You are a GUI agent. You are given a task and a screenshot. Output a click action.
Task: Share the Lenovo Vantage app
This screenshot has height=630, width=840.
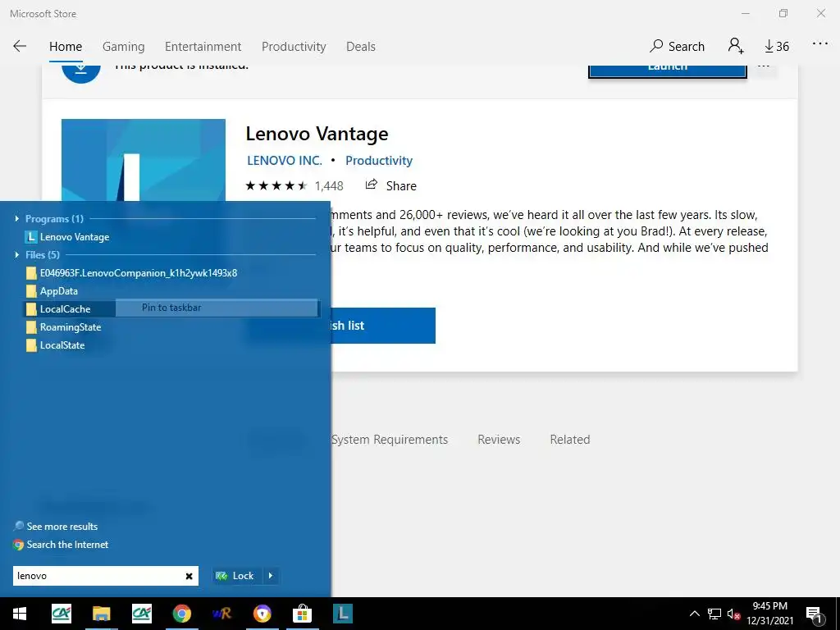pos(390,185)
